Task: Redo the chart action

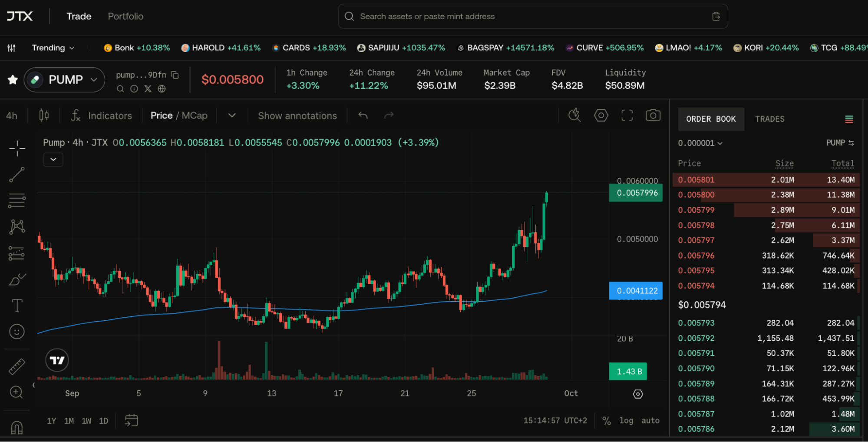Action: (389, 115)
